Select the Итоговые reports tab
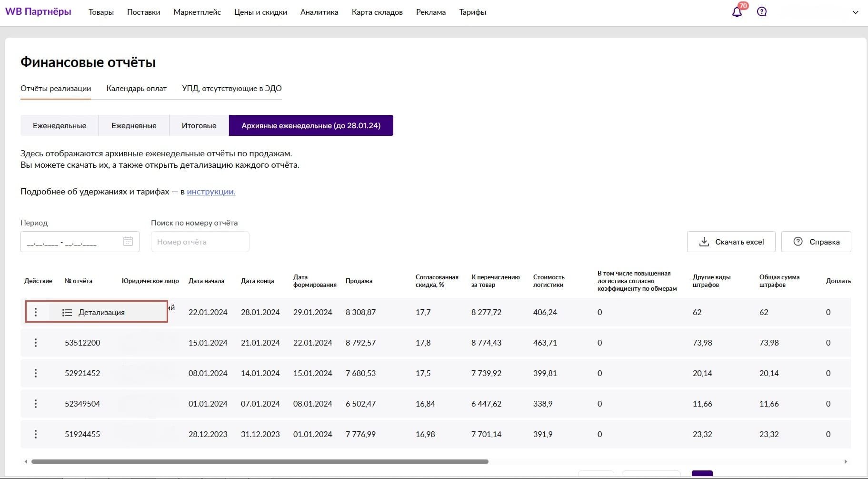868x479 pixels. pos(199,126)
